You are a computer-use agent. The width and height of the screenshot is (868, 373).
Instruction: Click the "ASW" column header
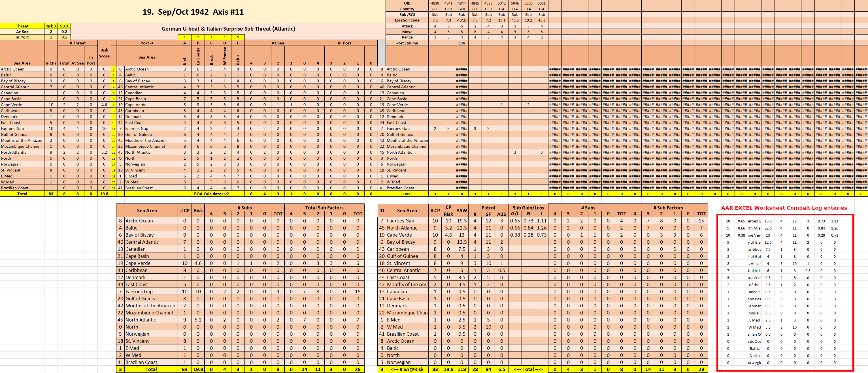[462, 211]
